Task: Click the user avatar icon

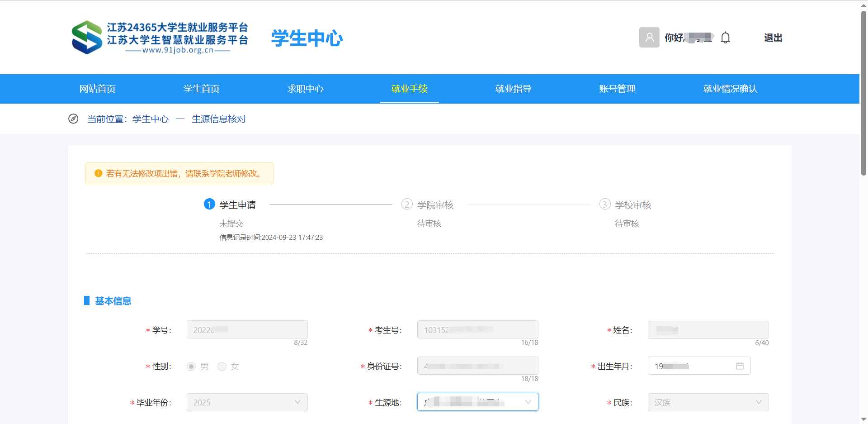Action: pyautogui.click(x=649, y=37)
